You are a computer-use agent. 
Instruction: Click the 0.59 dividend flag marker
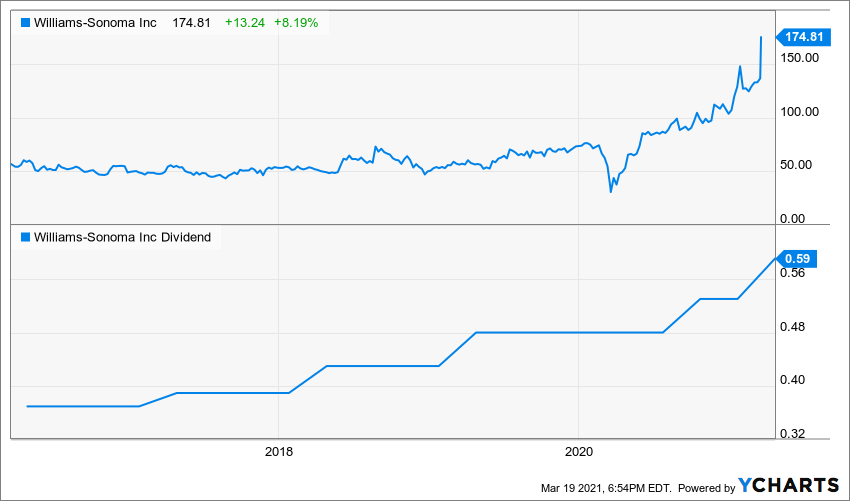796,259
